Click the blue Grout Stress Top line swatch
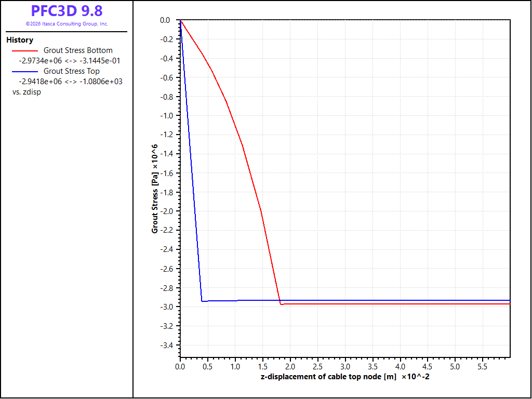 (25, 72)
